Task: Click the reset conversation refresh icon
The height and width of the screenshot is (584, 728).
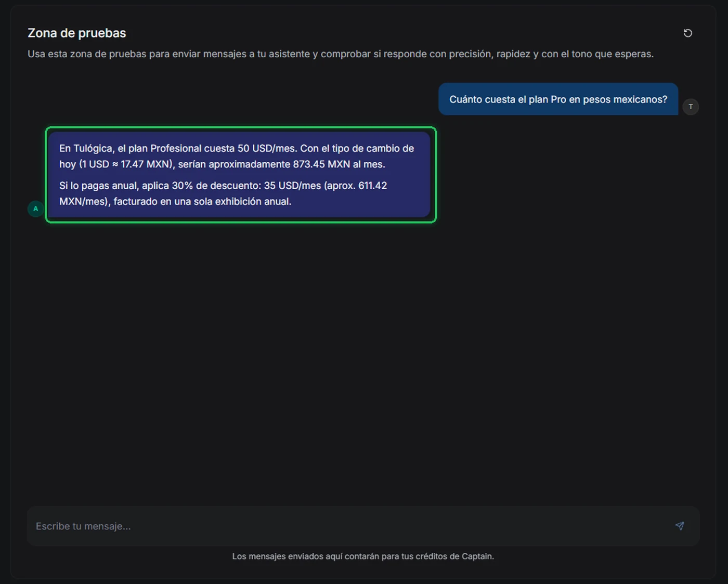Action: click(x=687, y=33)
